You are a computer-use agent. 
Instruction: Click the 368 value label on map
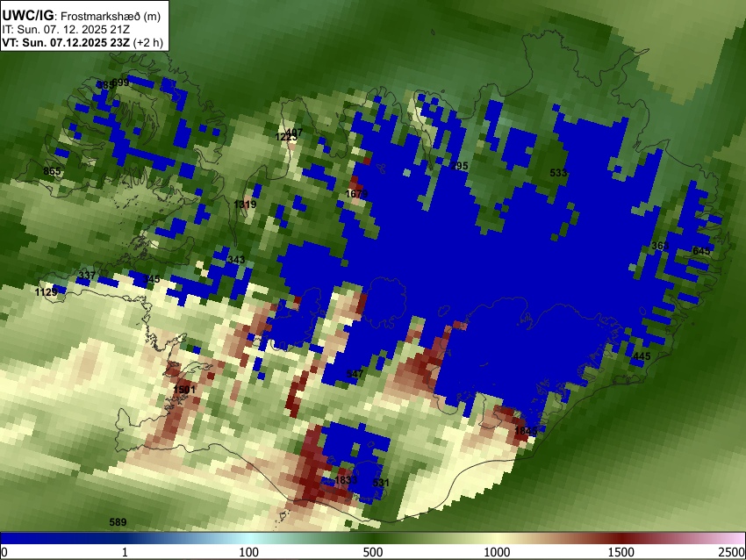point(660,246)
